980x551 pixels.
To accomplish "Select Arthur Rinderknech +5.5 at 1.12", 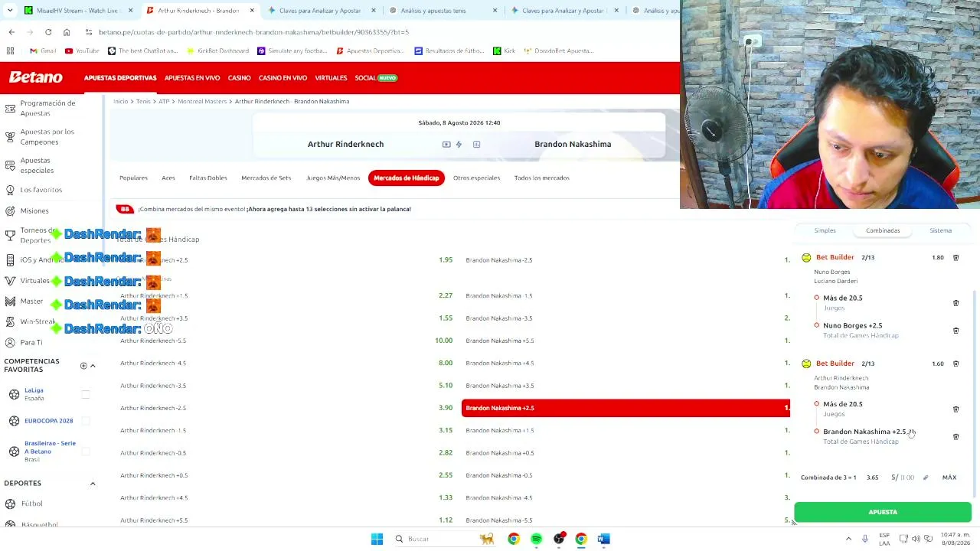I will point(287,520).
